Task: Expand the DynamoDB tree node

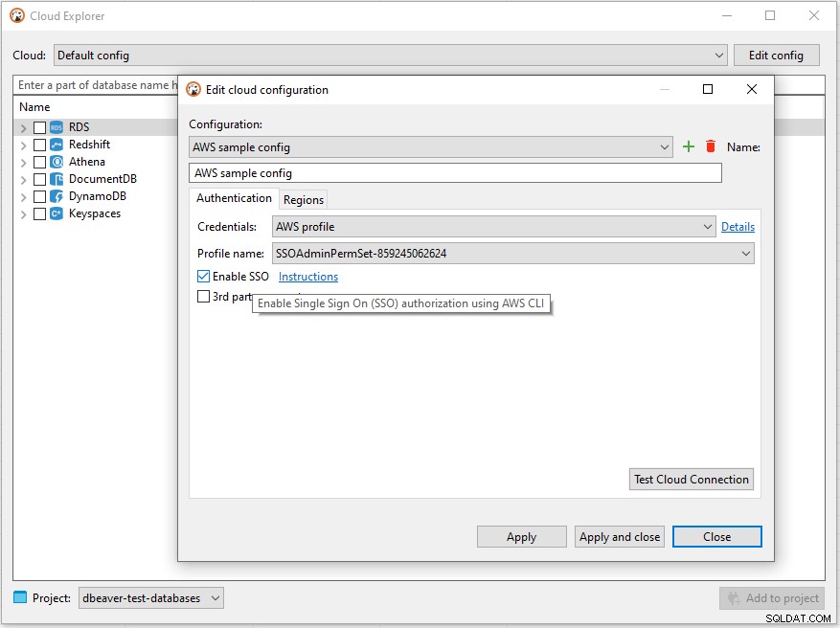Action: [23, 197]
